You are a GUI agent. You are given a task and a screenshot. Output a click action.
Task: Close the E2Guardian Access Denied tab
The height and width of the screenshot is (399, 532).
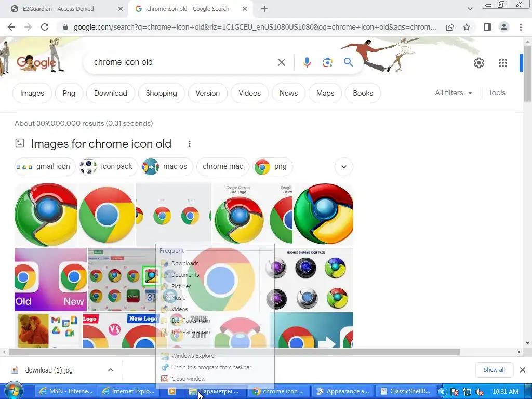(120, 9)
